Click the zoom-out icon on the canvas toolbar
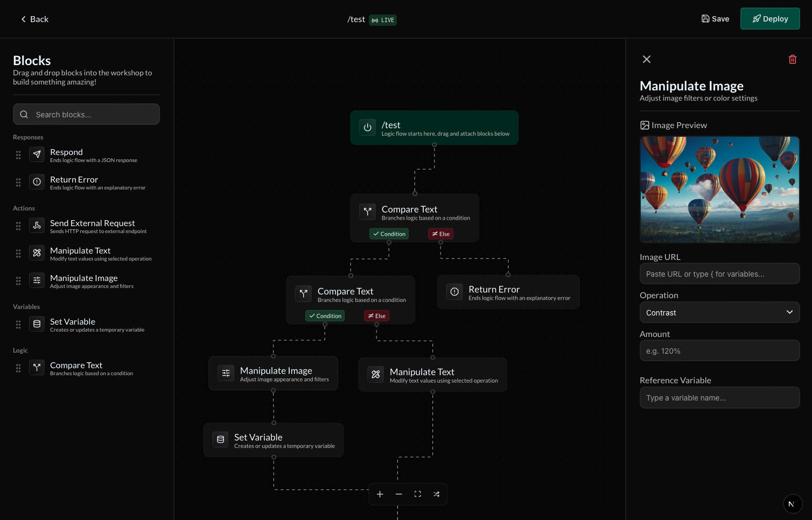 (398, 494)
